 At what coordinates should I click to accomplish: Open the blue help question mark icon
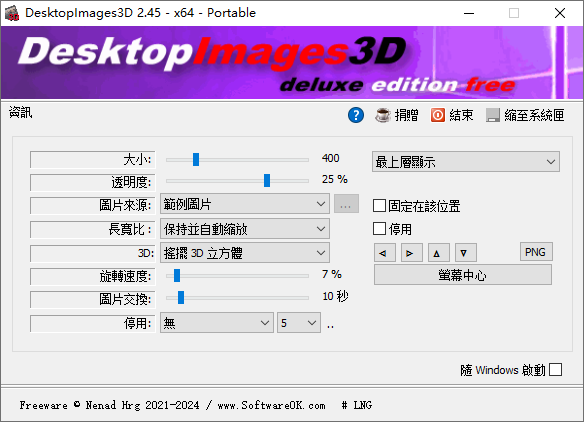coord(356,115)
